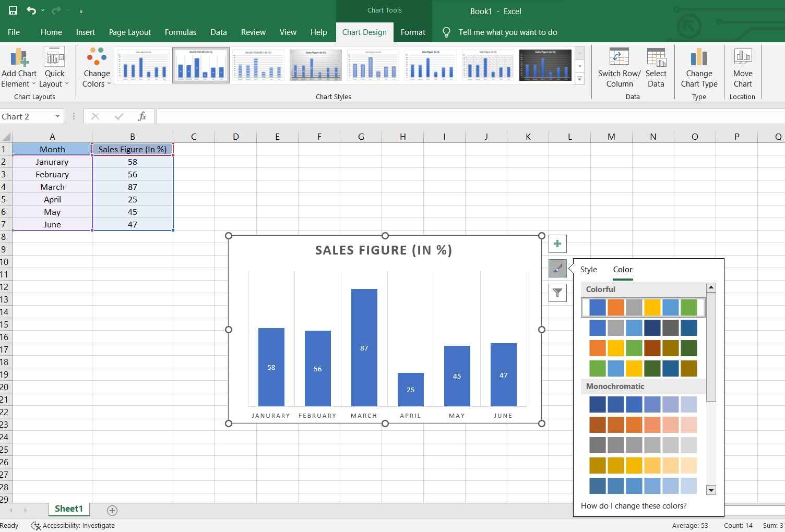Screen dimensions: 785x532
Task: Click the Change Chart Type button
Action: pos(699,68)
